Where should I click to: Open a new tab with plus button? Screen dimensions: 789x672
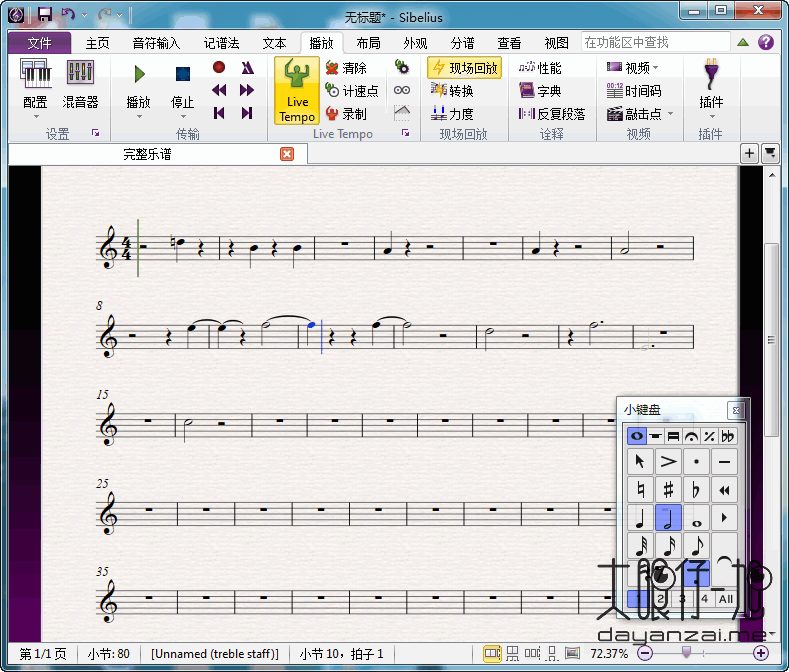pos(749,154)
